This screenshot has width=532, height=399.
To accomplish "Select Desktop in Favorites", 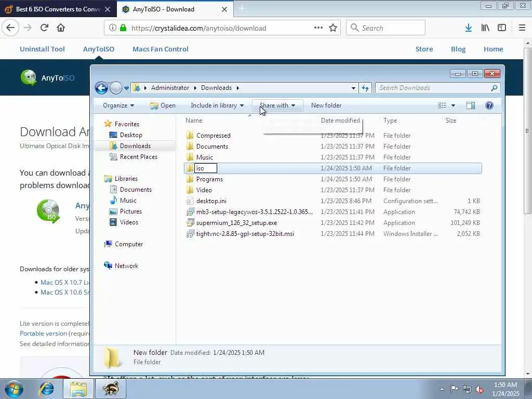I will [130, 135].
